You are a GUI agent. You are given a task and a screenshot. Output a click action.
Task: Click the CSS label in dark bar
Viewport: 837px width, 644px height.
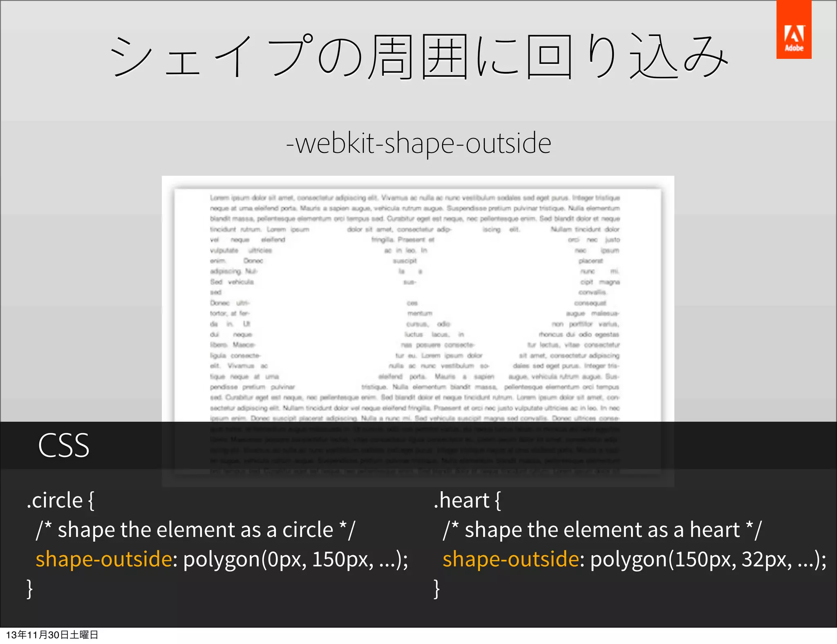click(64, 445)
